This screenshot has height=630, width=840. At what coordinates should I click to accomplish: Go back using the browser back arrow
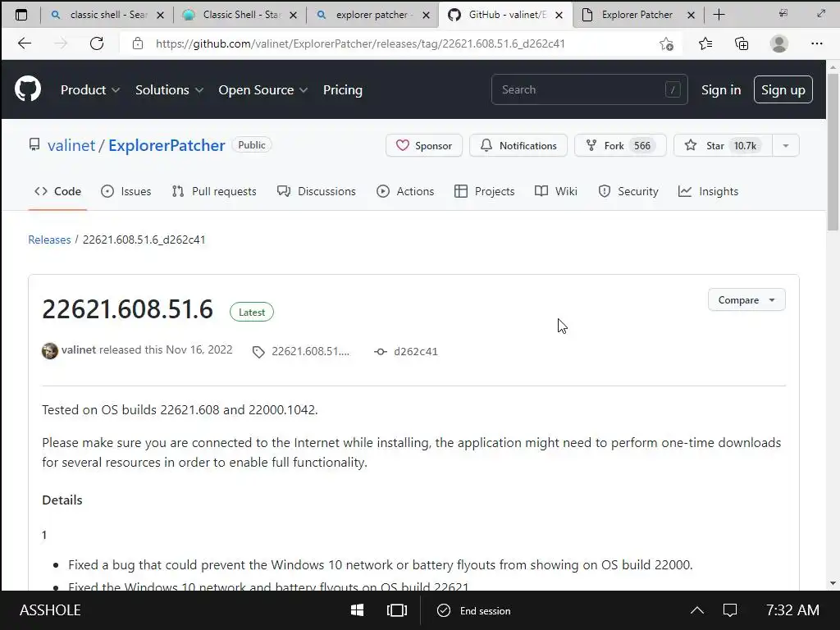(25, 43)
